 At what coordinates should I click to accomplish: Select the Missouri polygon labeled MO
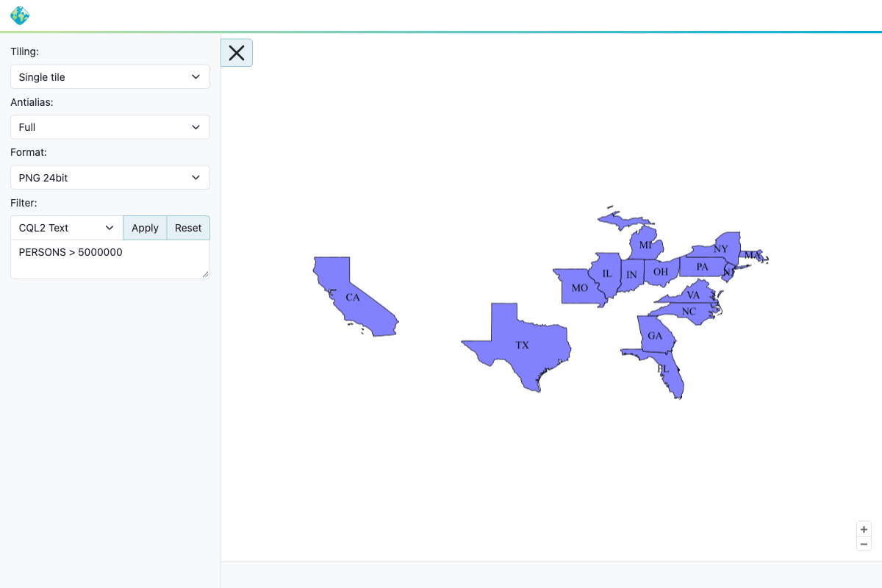[x=579, y=287]
